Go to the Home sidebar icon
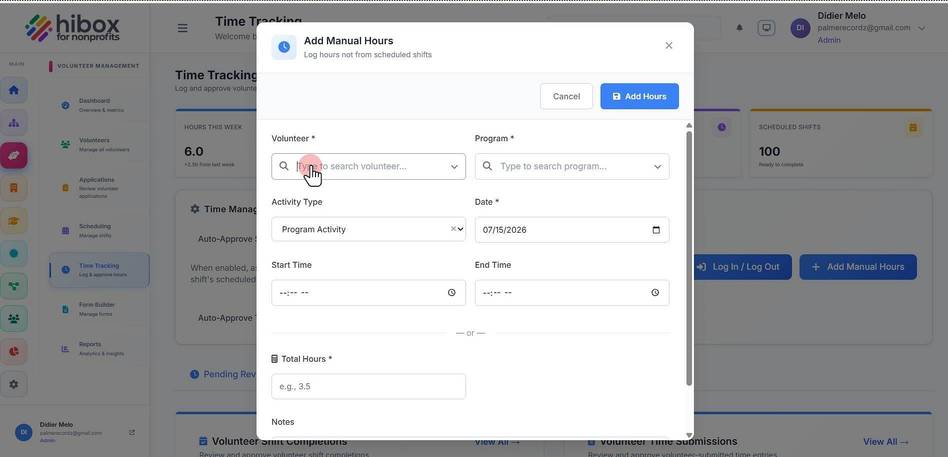Image resolution: width=948 pixels, height=457 pixels. (14, 90)
